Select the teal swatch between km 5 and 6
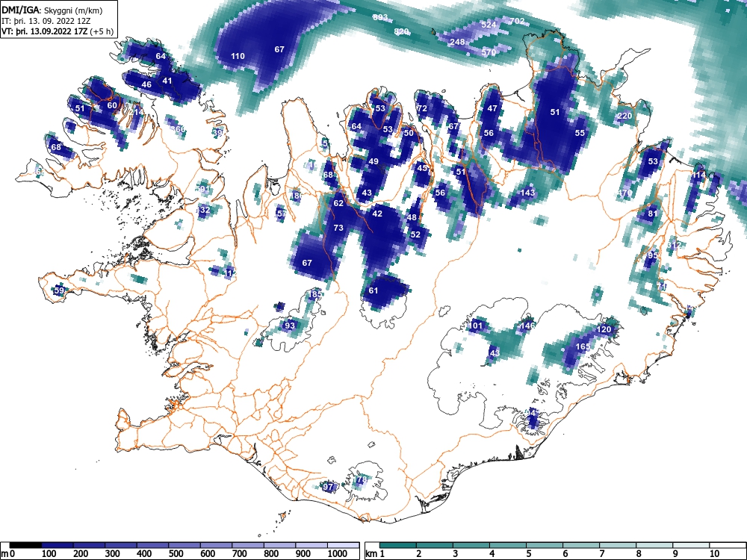747x560 pixels. 545,545
